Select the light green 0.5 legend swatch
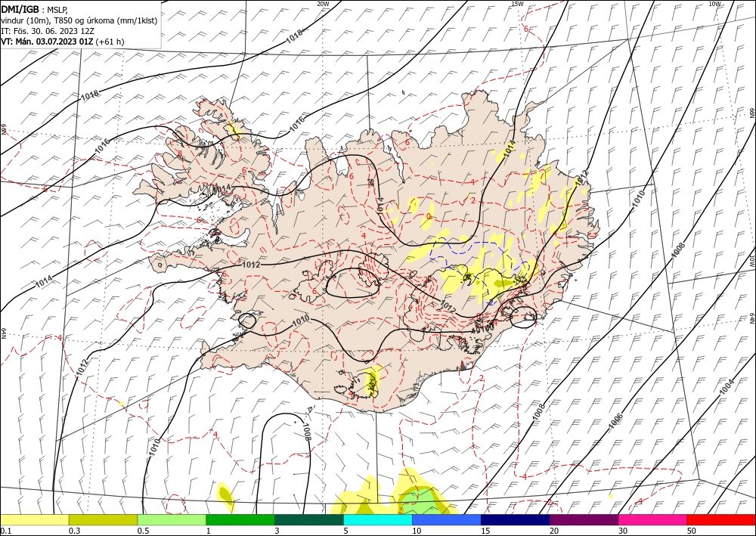This screenshot has width=756, height=536. click(172, 519)
